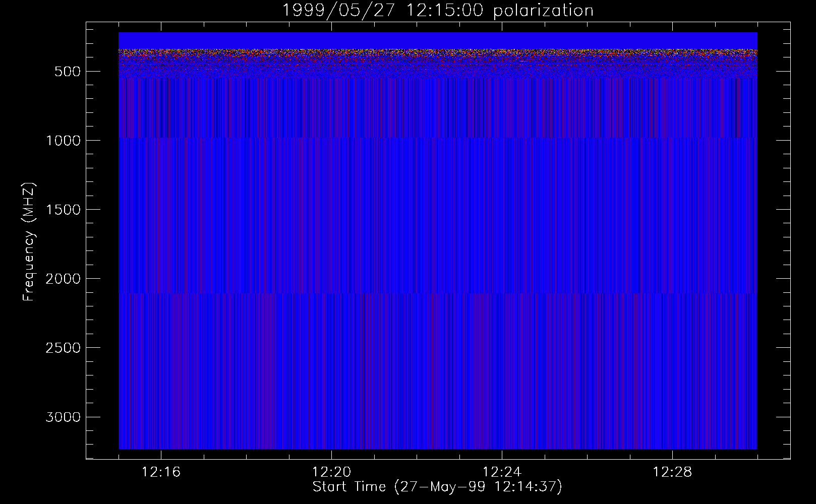
Task: Select the 3000 frequency tick label
Action: pos(63,417)
